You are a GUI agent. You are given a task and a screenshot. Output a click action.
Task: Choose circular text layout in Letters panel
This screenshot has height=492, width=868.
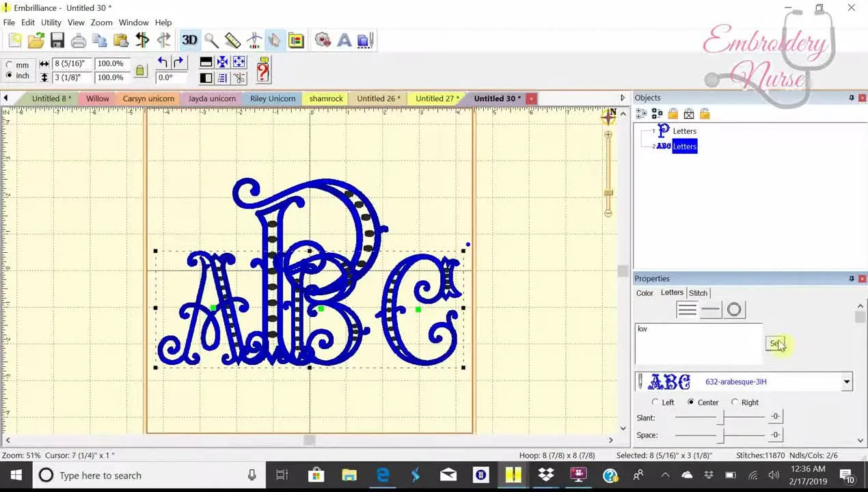coord(734,309)
